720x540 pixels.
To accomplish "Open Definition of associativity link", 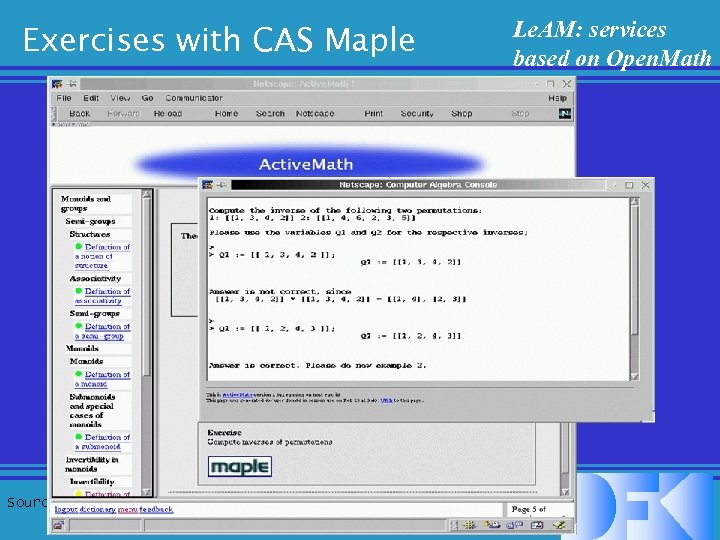I will tap(102, 296).
